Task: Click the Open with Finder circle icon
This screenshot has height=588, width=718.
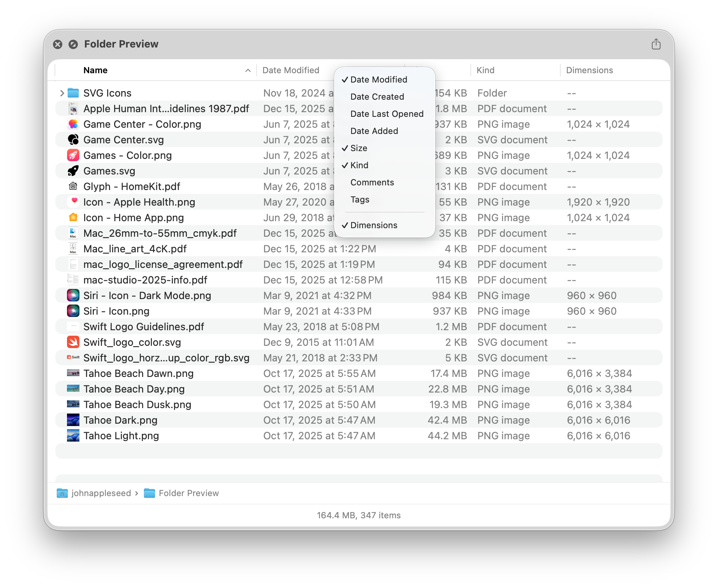Action: tap(73, 44)
